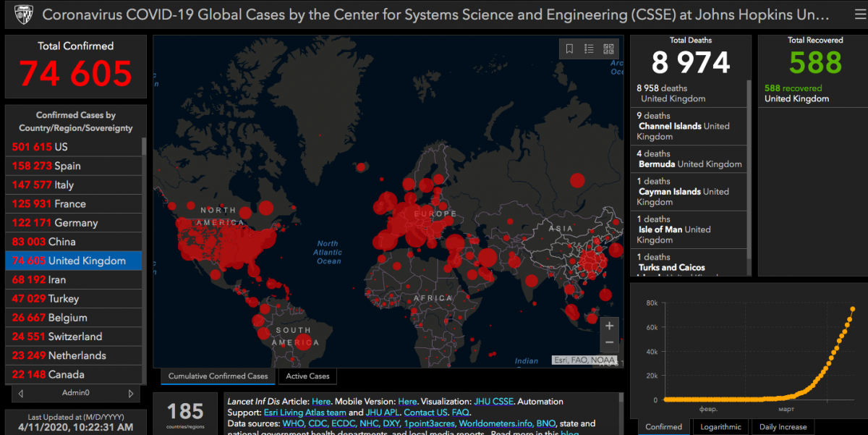Open CDC data source link
This screenshot has height=435, width=868.
click(x=319, y=423)
